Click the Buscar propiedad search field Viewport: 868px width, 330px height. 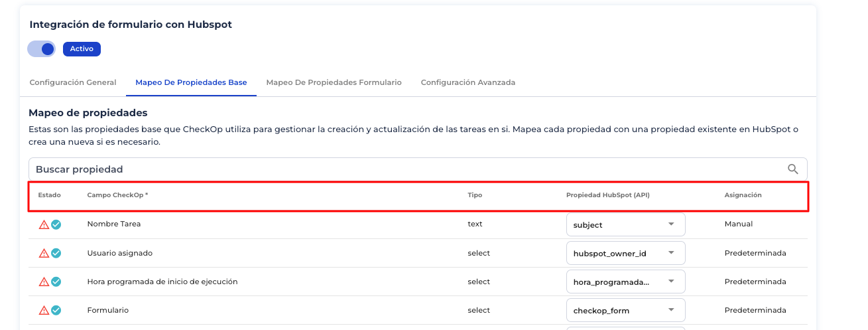coord(398,169)
